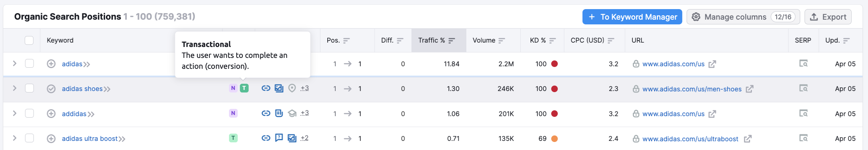Click local pack pin icon for adidas shoes
This screenshot has width=868, height=150.
(x=292, y=88)
